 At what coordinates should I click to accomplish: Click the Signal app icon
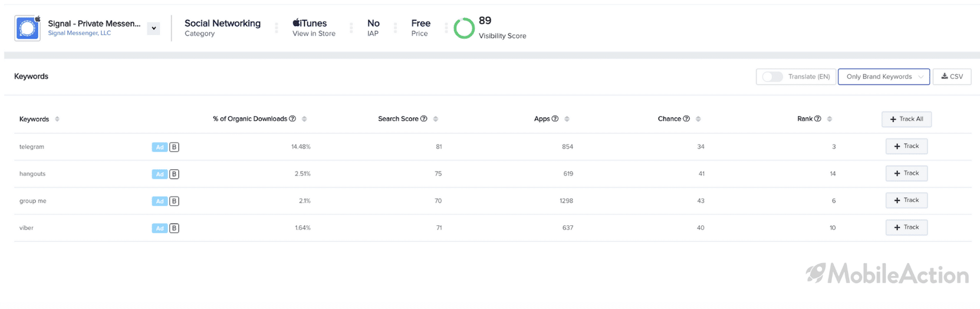[28, 28]
